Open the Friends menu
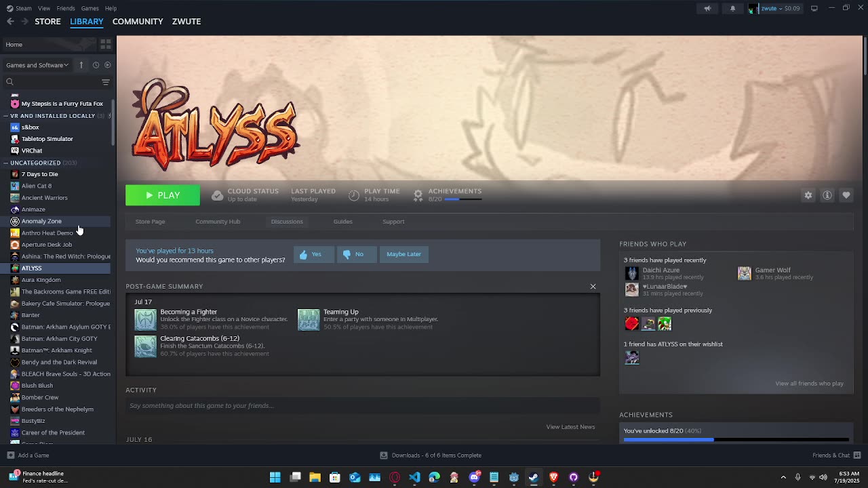This screenshot has height=488, width=868. point(66,8)
